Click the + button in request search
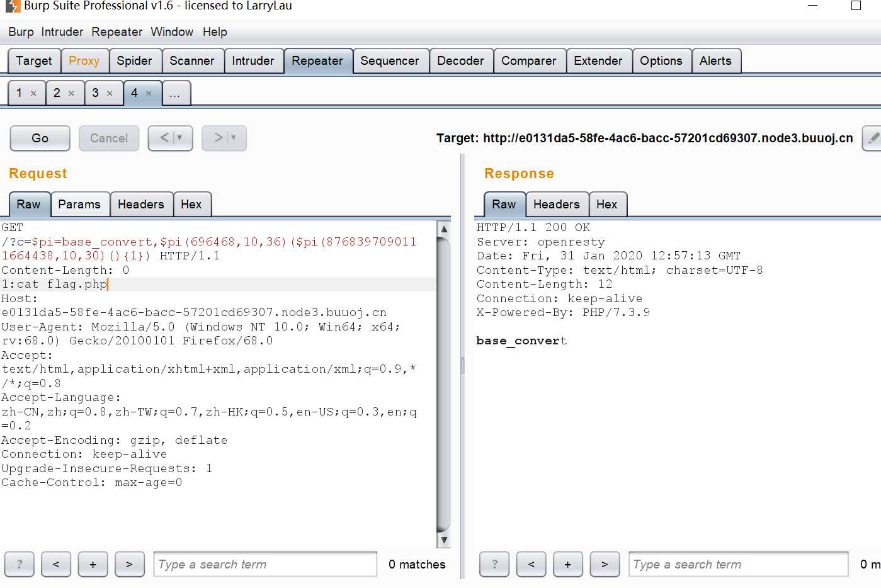 point(93,564)
